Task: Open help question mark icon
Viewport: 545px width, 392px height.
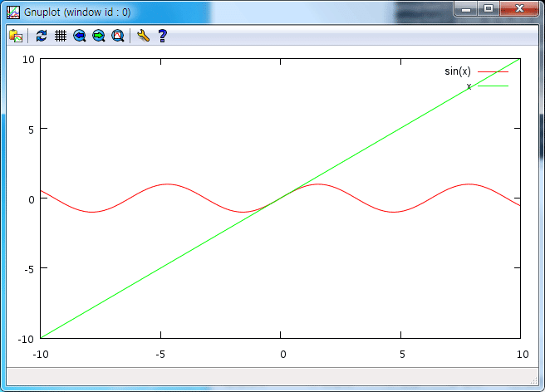Action: click(x=162, y=36)
